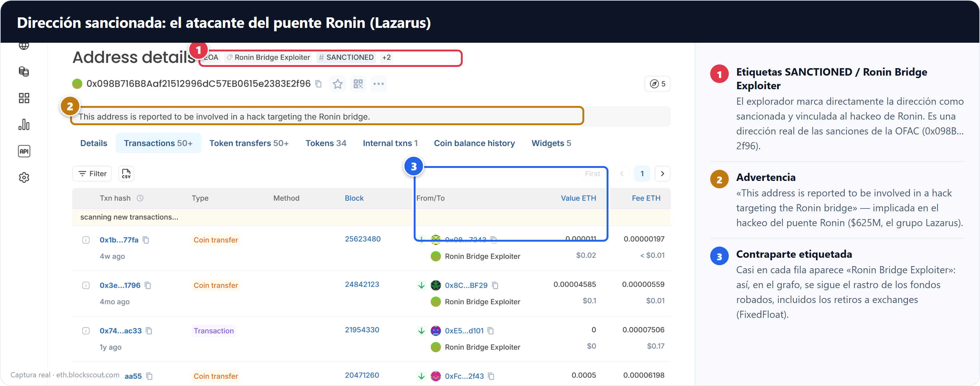The width and height of the screenshot is (980, 386).
Task: Expand details for transaction 0x74...ac33
Action: click(x=86, y=331)
